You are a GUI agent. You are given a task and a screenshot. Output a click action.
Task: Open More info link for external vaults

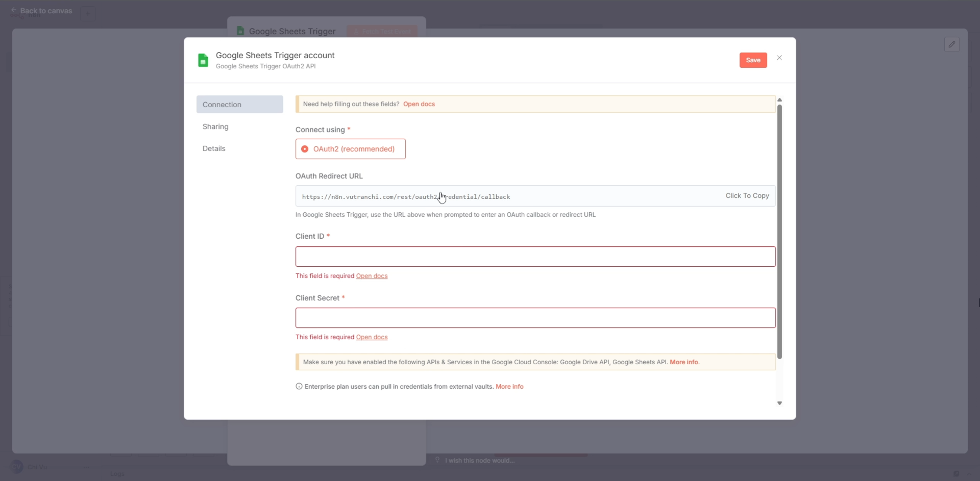[509, 387]
